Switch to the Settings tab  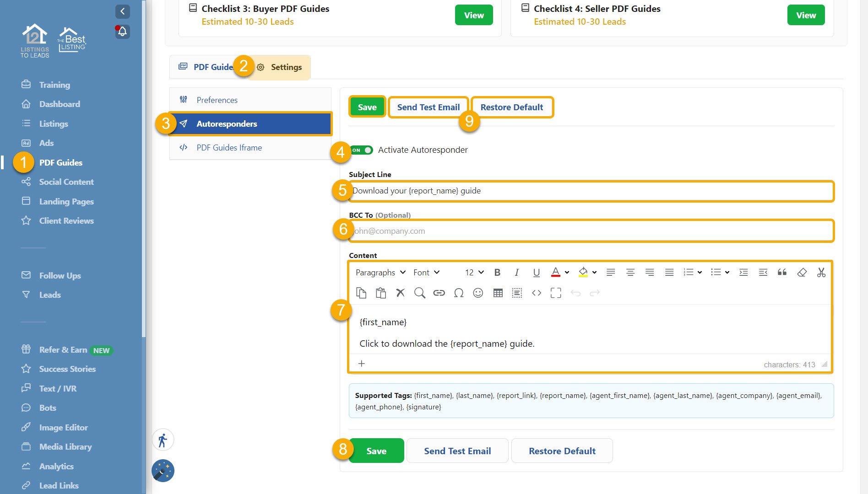point(286,67)
